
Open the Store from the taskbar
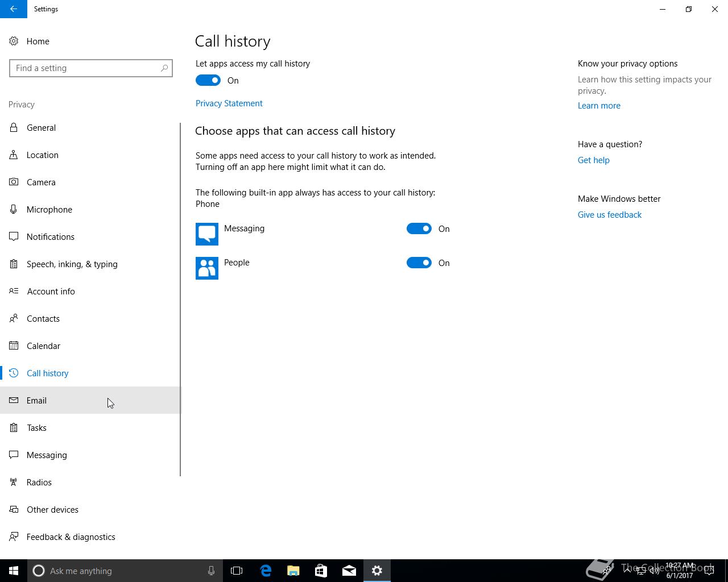(x=321, y=571)
